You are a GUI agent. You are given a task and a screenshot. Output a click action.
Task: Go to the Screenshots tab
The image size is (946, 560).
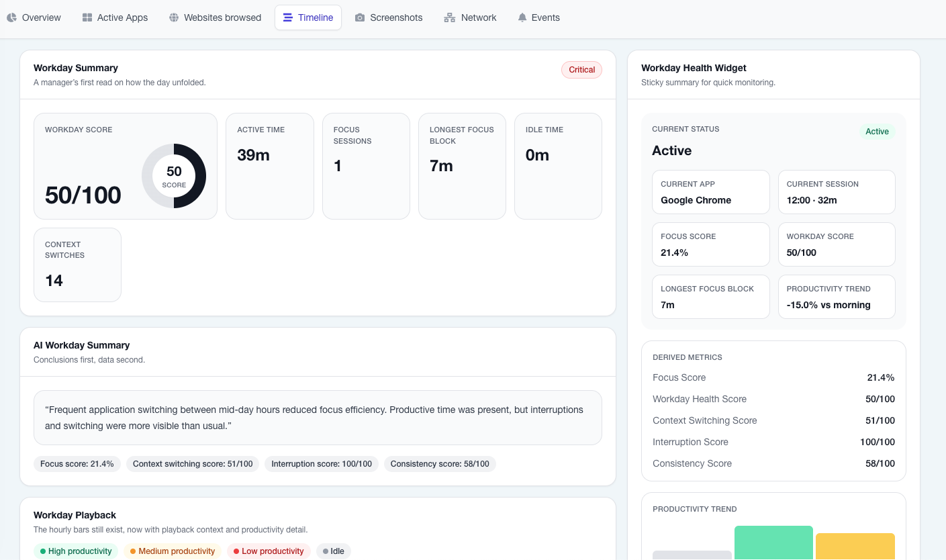(389, 17)
